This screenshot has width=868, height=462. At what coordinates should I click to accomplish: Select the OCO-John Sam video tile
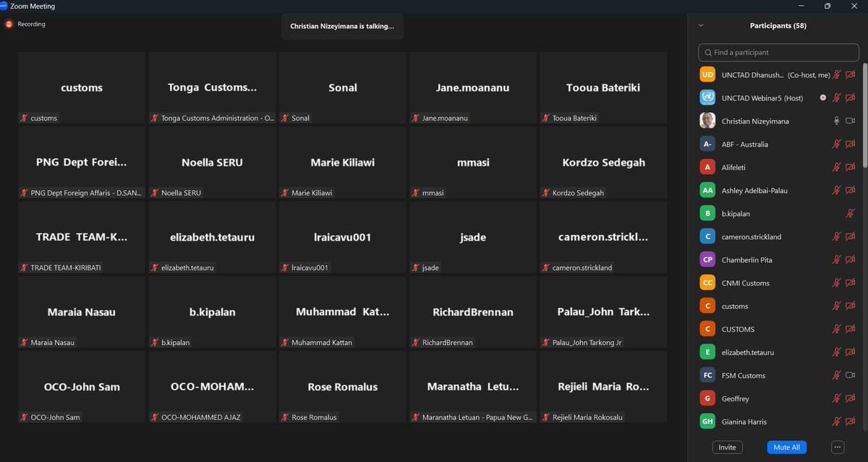coord(82,387)
